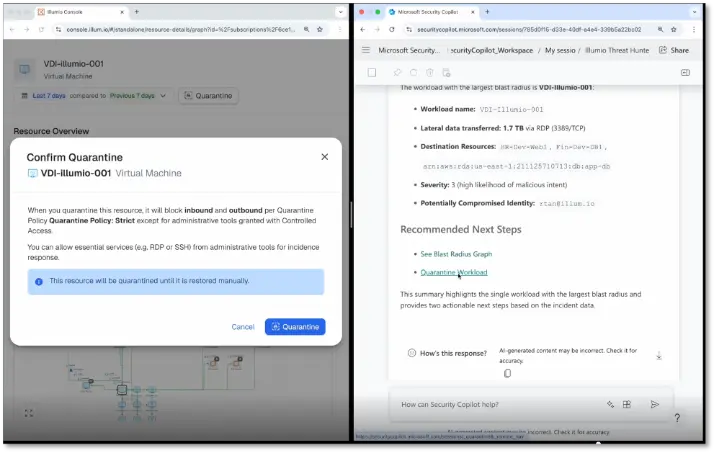This screenshot has width=714, height=454.
Task: Go to My sessions breadcrumb
Action: point(560,51)
